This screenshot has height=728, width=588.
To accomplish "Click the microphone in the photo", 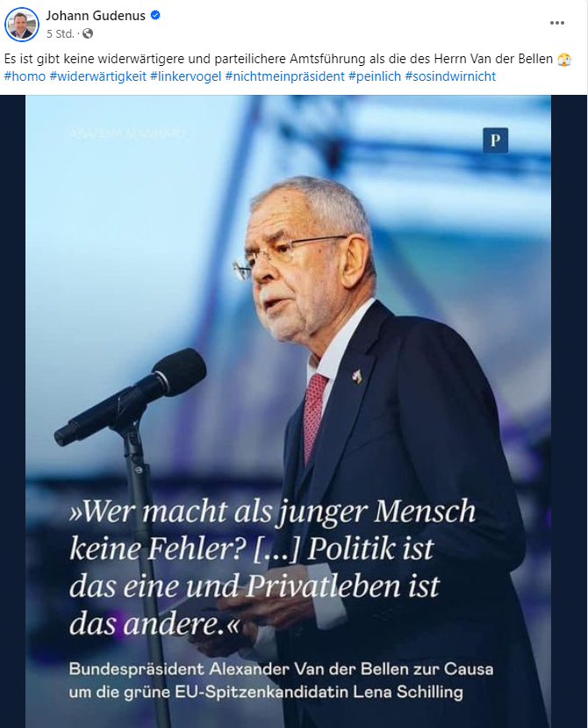I will pyautogui.click(x=131, y=397).
